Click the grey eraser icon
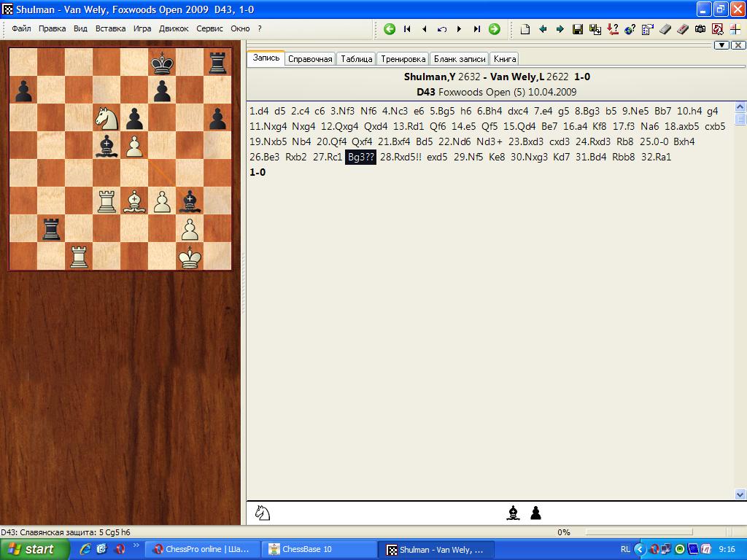Screen dimensions: 747x560 point(665,29)
